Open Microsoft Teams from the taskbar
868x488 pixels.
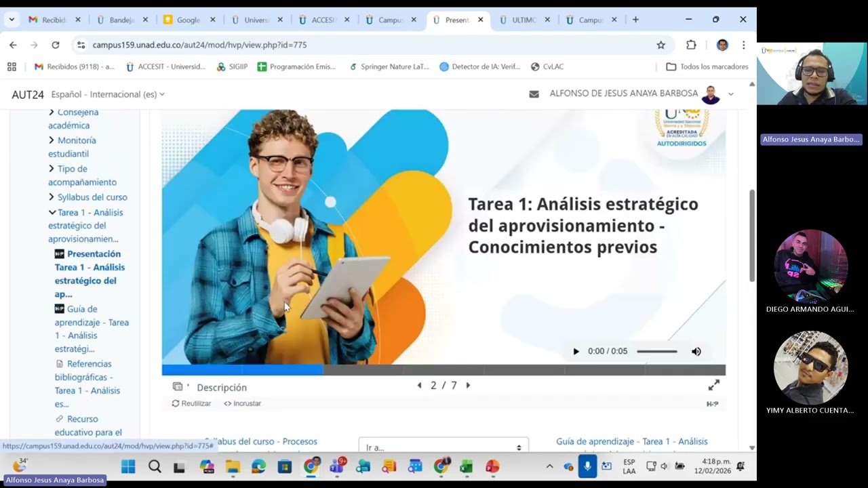(337, 466)
